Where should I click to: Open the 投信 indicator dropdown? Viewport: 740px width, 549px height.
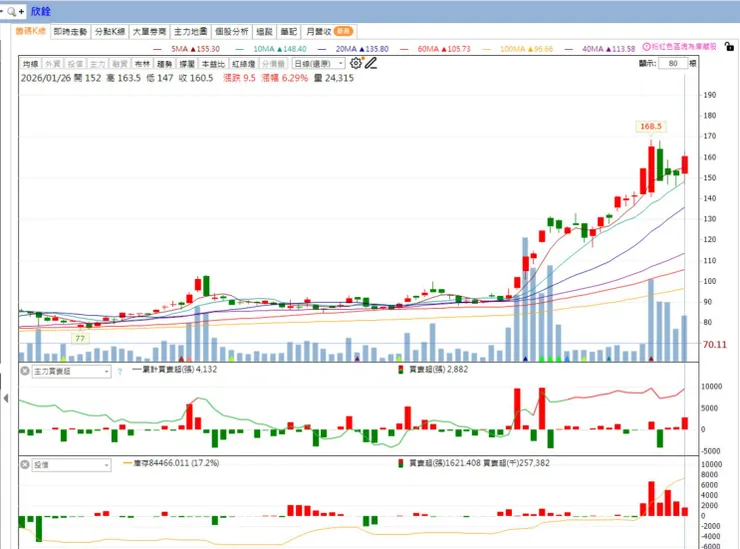pyautogui.click(x=71, y=465)
